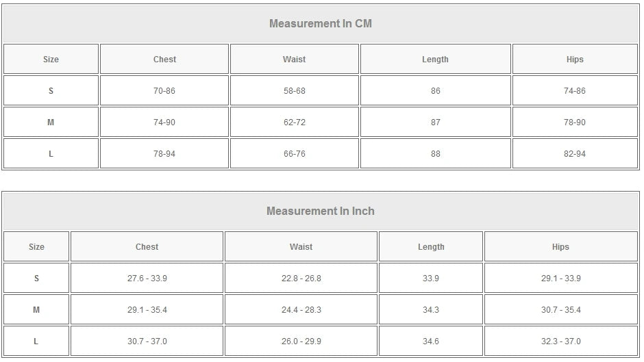
Task: Click the 29.1 - 35.4 chest cell
Action: (147, 310)
